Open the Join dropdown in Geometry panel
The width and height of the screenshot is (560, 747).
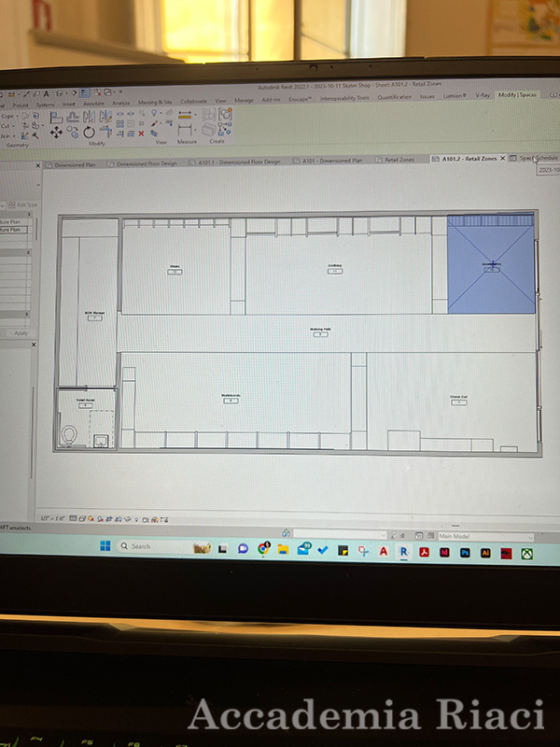point(8,135)
